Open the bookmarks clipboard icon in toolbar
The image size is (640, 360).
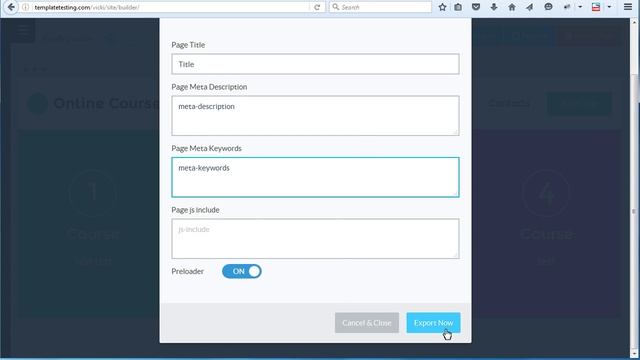click(x=458, y=7)
